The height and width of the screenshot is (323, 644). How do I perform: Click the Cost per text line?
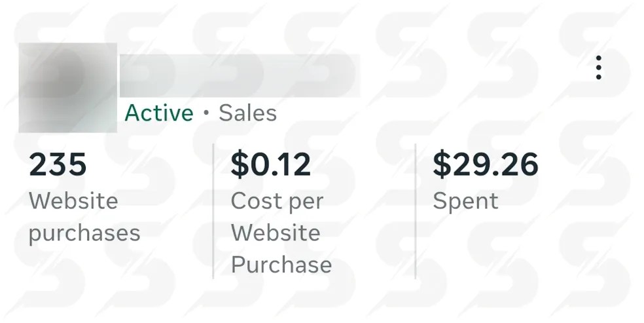277,200
